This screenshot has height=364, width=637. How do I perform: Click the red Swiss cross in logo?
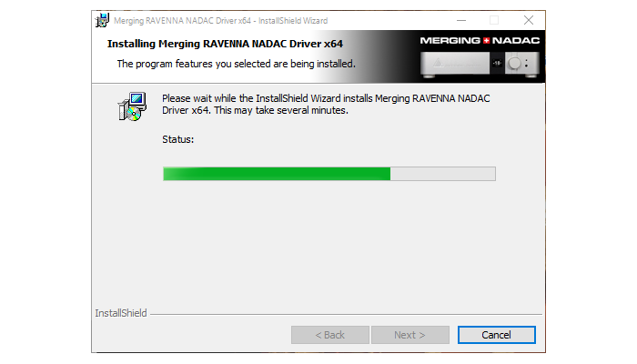pos(486,40)
